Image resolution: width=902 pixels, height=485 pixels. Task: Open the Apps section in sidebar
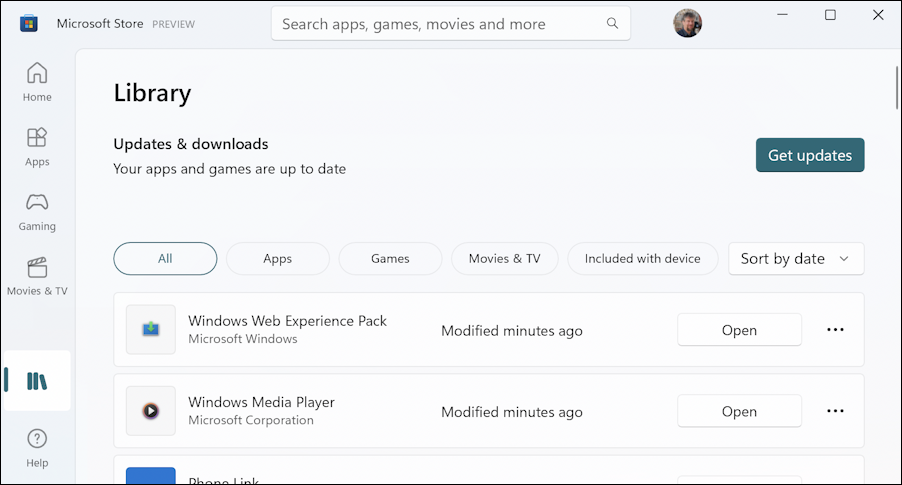pos(37,147)
